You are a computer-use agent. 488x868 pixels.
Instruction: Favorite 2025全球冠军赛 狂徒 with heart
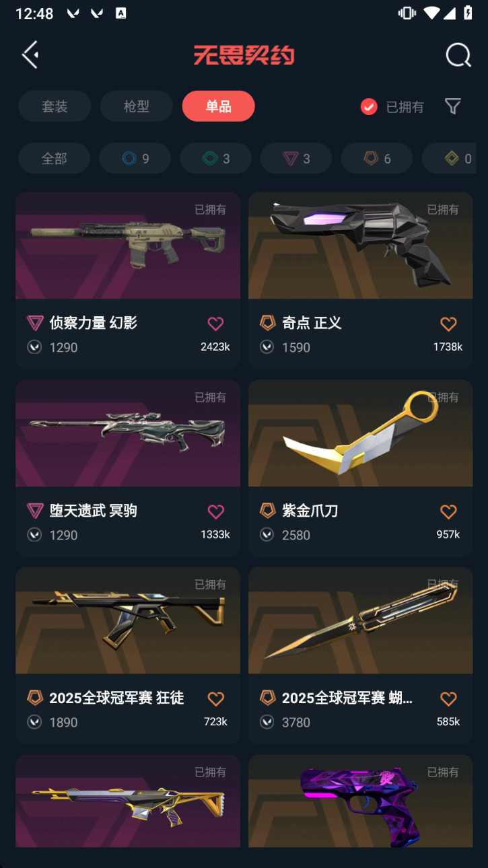point(215,698)
